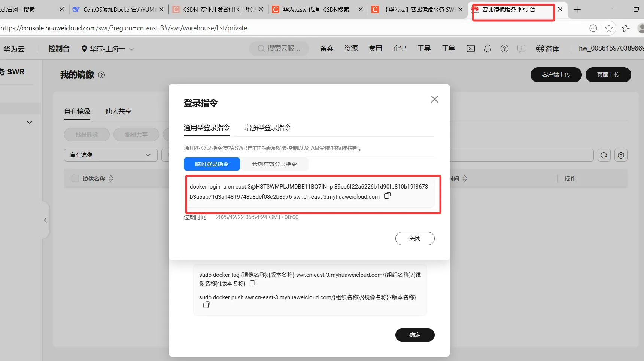Copy the sudo docker tag command
Viewport: 644px width, 361px height.
(253, 283)
